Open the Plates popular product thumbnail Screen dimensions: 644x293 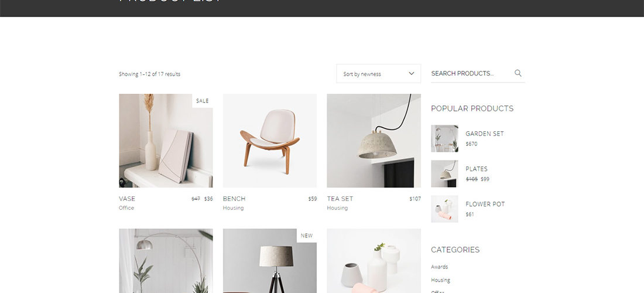(x=444, y=174)
